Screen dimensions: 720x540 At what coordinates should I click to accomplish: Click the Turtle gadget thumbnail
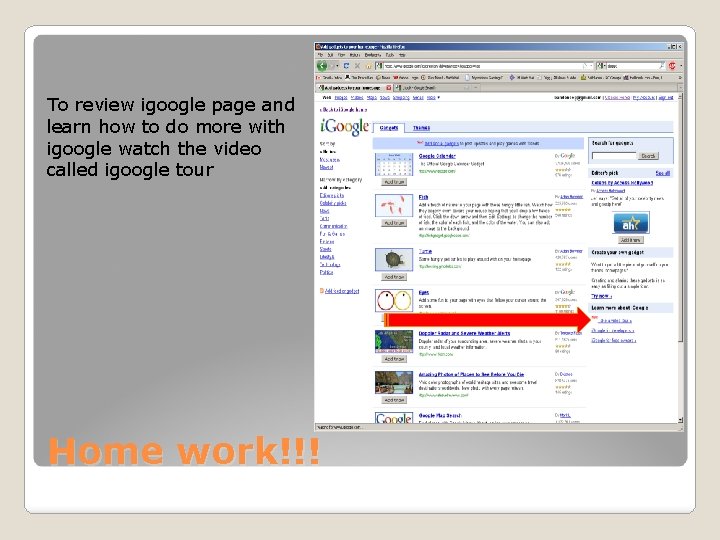click(394, 260)
